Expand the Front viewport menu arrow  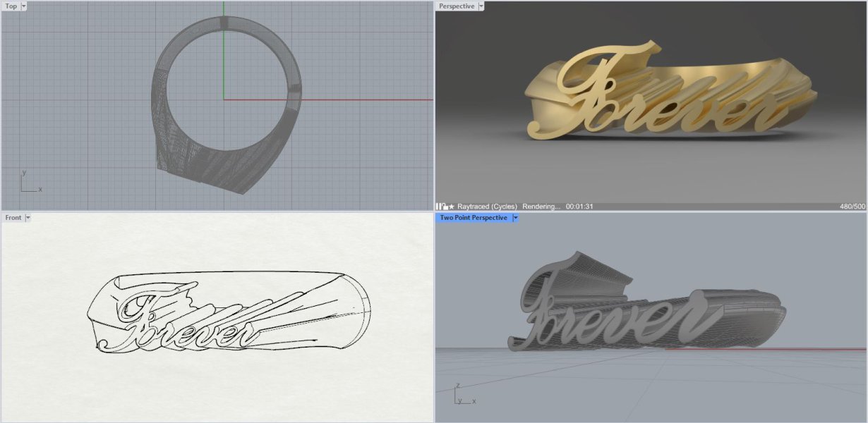click(28, 218)
